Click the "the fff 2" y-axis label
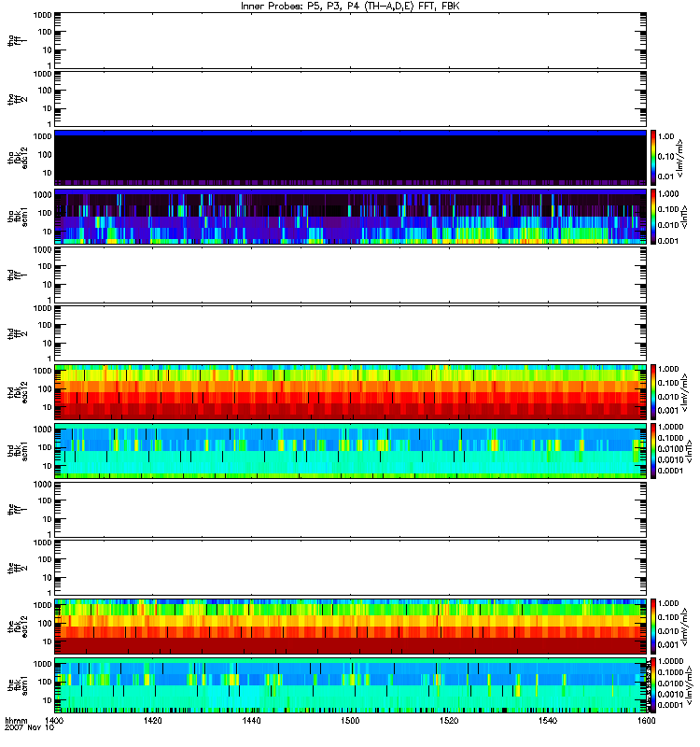This screenshot has height=747, width=700. point(17,568)
